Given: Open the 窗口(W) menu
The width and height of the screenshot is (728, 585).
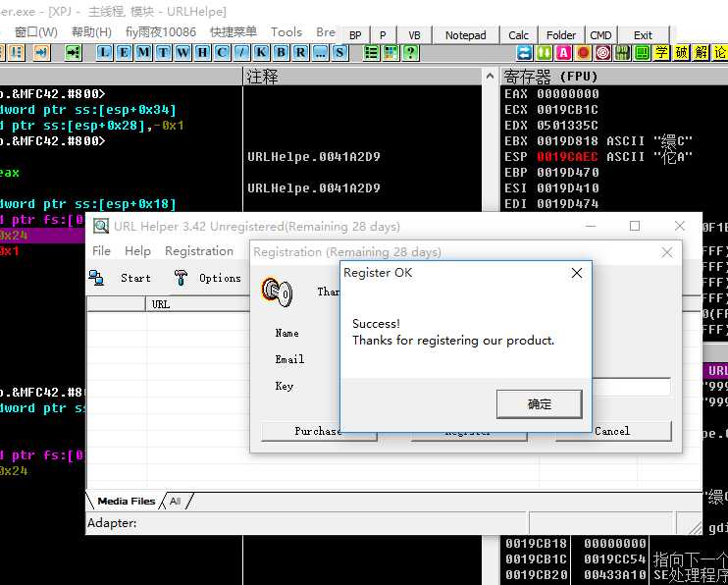Looking at the screenshot, I should click(x=35, y=32).
